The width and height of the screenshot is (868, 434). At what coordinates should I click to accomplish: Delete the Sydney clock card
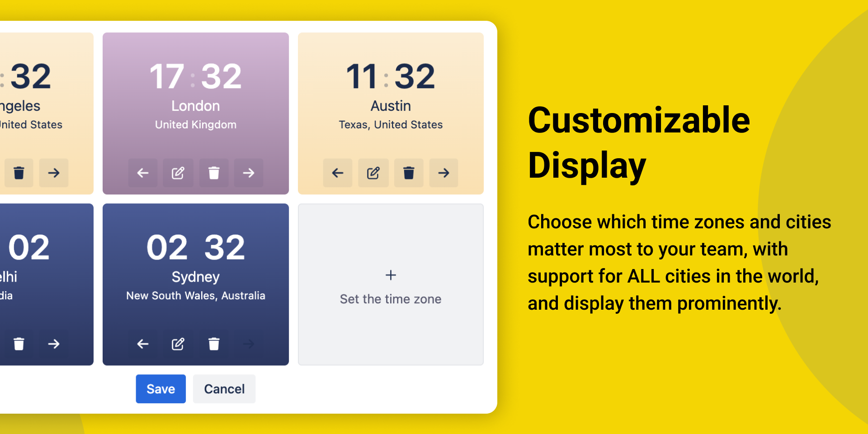click(214, 344)
